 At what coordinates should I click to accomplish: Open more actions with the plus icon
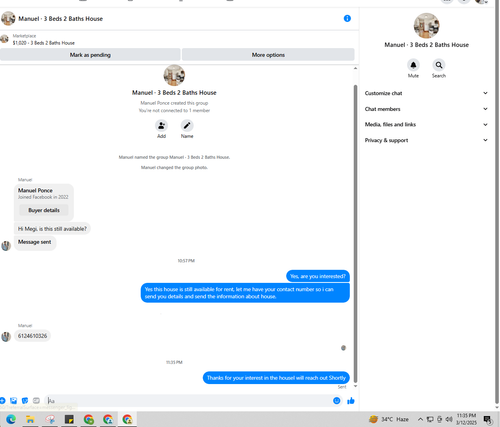pyautogui.click(x=2, y=400)
